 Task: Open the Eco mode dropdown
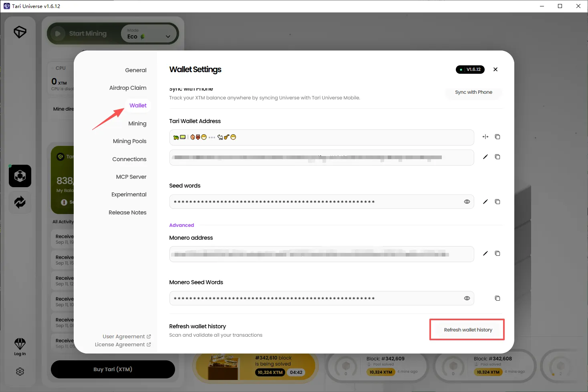pos(149,34)
